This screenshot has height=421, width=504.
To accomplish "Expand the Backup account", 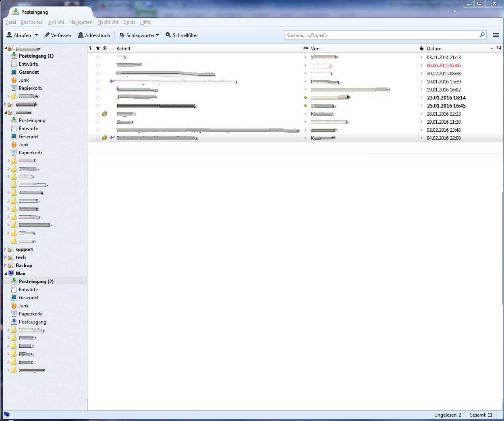I will click(5, 265).
